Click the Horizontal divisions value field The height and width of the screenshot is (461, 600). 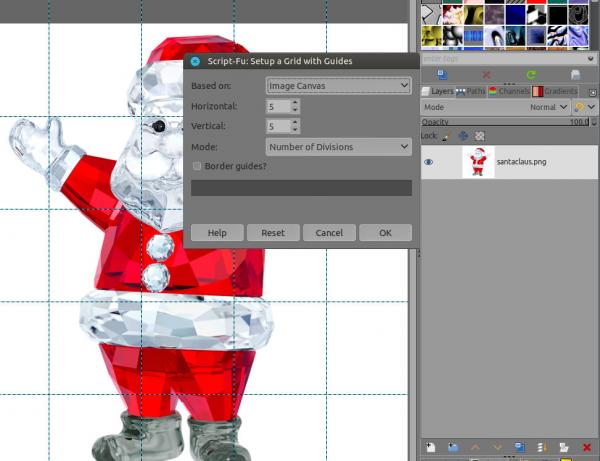coord(277,106)
